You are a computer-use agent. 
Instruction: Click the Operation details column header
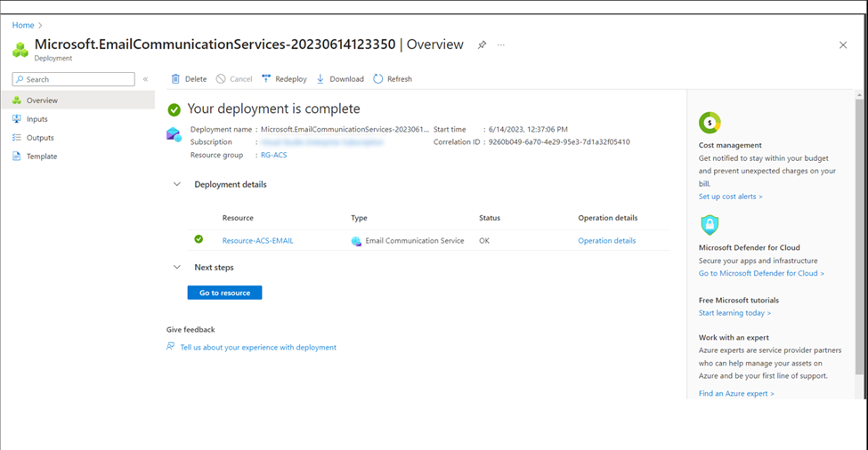pos(608,218)
